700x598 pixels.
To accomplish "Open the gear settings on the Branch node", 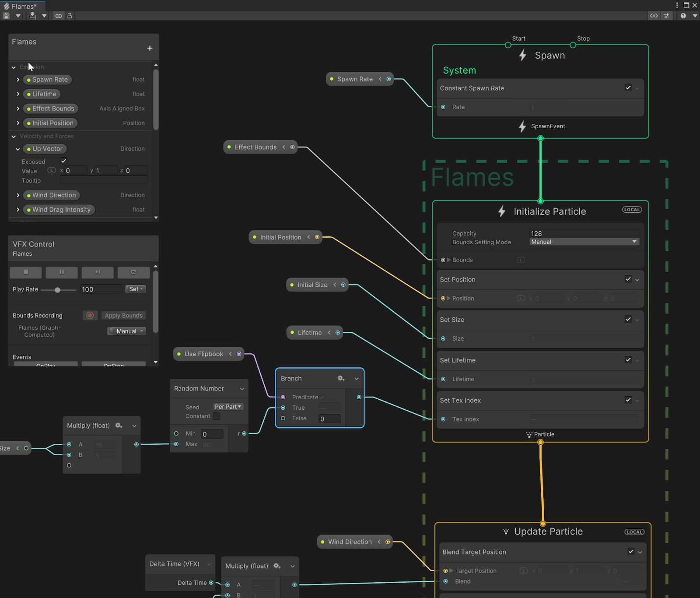I will (341, 378).
